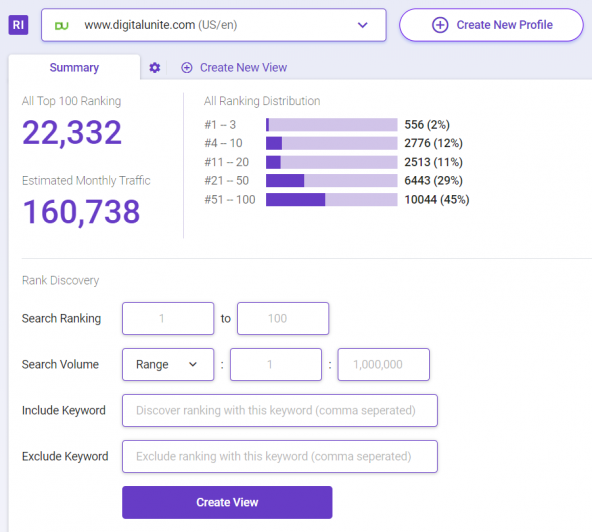Focus the Search Ranking minimum field
Image resolution: width=592 pixels, height=532 pixels.
point(168,318)
